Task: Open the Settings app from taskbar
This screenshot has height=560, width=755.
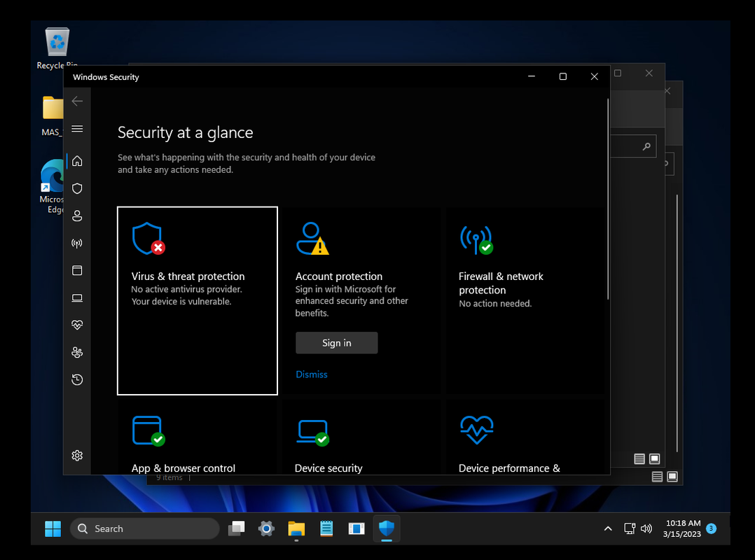Action: pos(266,528)
